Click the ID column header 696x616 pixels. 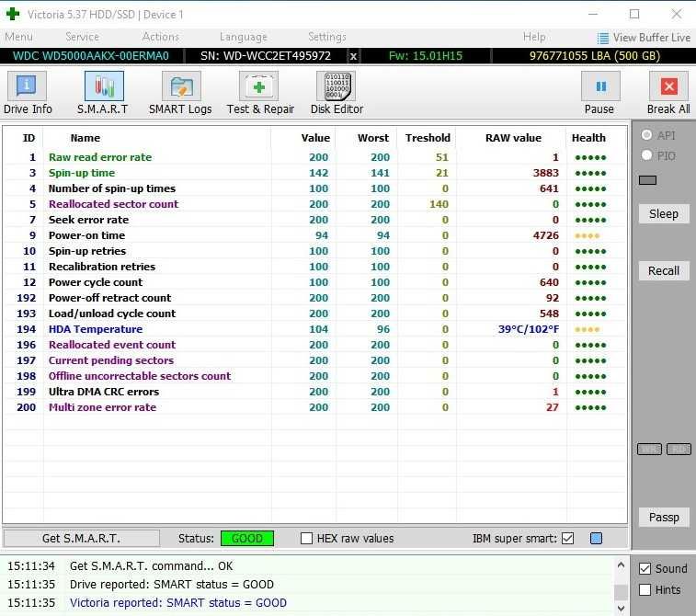pyautogui.click(x=29, y=138)
